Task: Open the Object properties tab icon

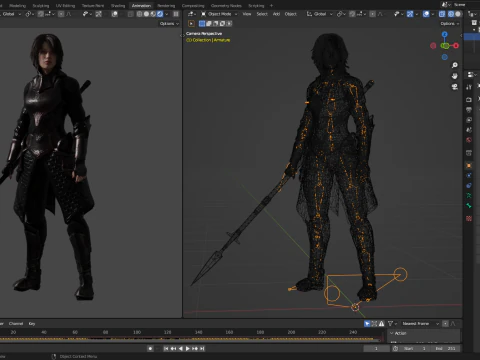Action: 469,166
